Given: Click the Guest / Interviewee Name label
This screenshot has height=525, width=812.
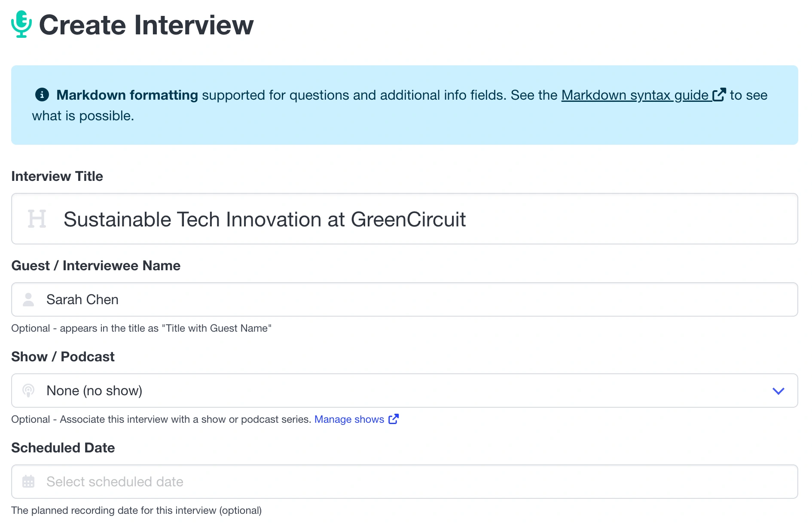Looking at the screenshot, I should pyautogui.click(x=96, y=266).
